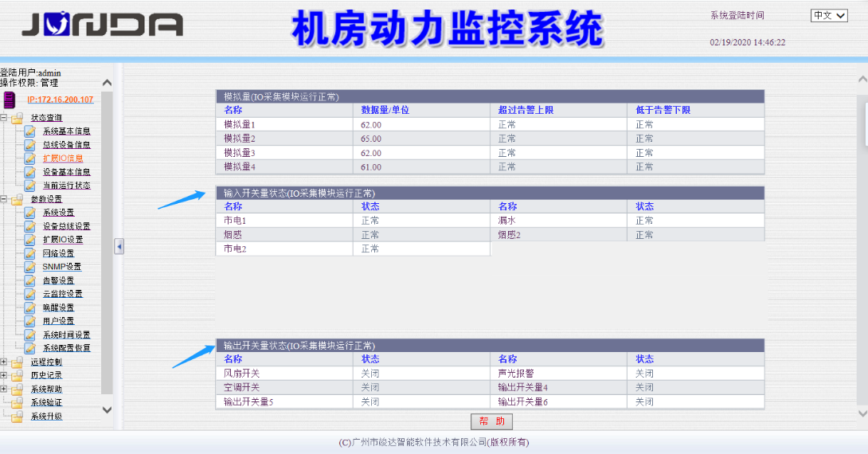Viewport: 868px width, 454px height.
Task: Expand the 历史记录 tree node
Action: pyautogui.click(x=4, y=375)
